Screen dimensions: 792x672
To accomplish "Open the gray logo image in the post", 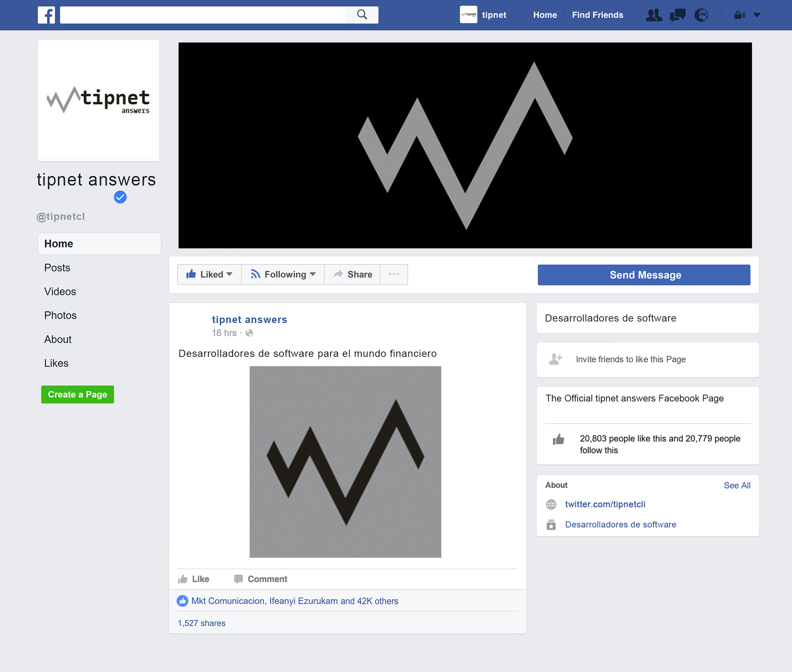I will coord(345,462).
